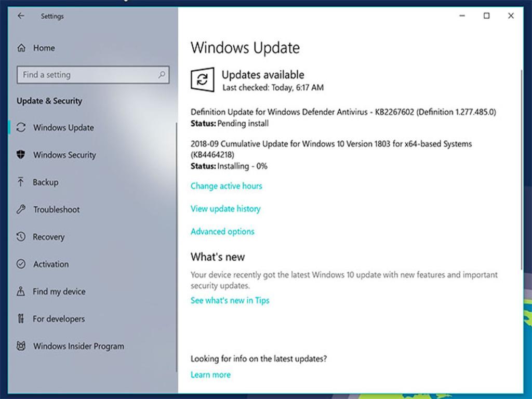
Task: Focus the Find a setting search box
Action: (x=88, y=75)
